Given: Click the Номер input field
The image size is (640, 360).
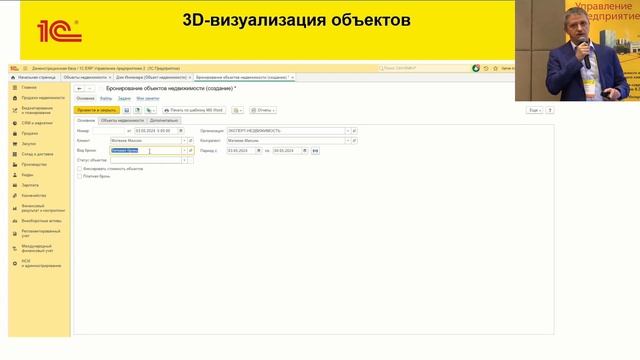Looking at the screenshot, I should point(108,131).
